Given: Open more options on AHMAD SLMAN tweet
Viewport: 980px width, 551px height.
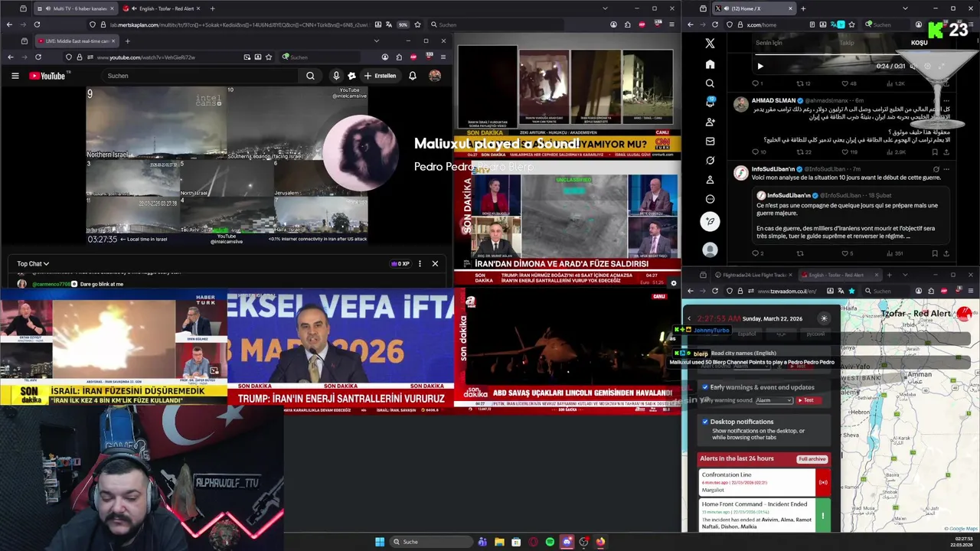Looking at the screenshot, I should pos(946,100).
